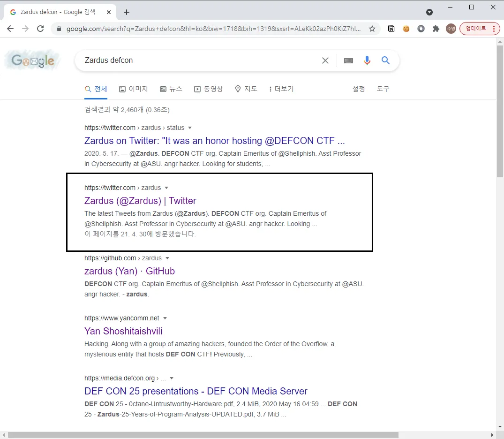Open the on-screen keyboard input tool
504x439 pixels.
tap(348, 61)
